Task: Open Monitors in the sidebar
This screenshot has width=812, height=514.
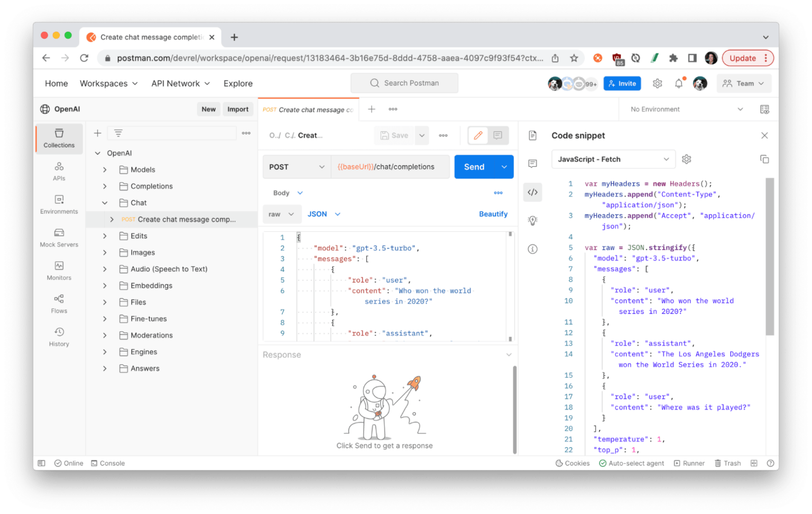Action: click(x=59, y=271)
